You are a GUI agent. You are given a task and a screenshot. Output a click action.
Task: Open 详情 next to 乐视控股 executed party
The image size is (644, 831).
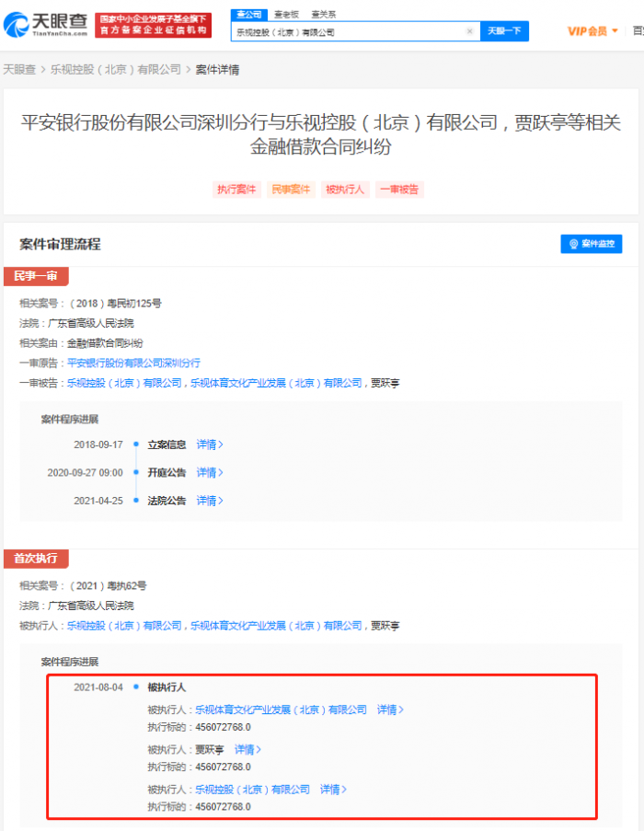tap(334, 790)
